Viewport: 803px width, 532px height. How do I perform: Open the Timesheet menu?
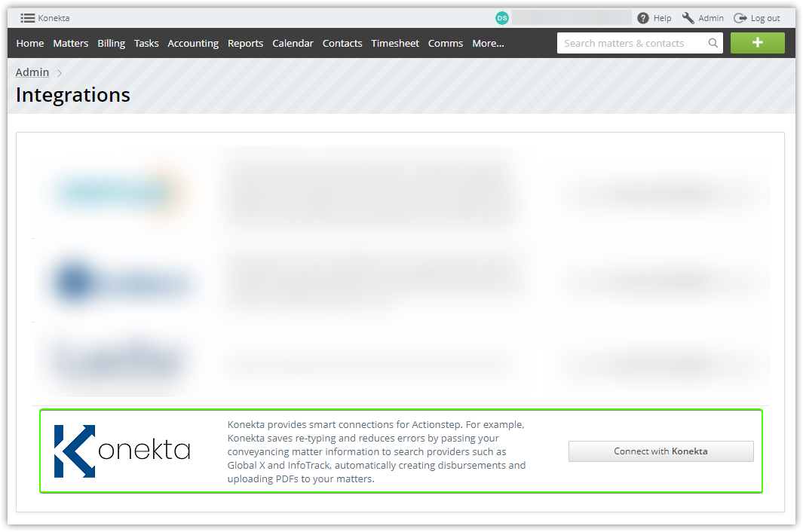coord(395,44)
